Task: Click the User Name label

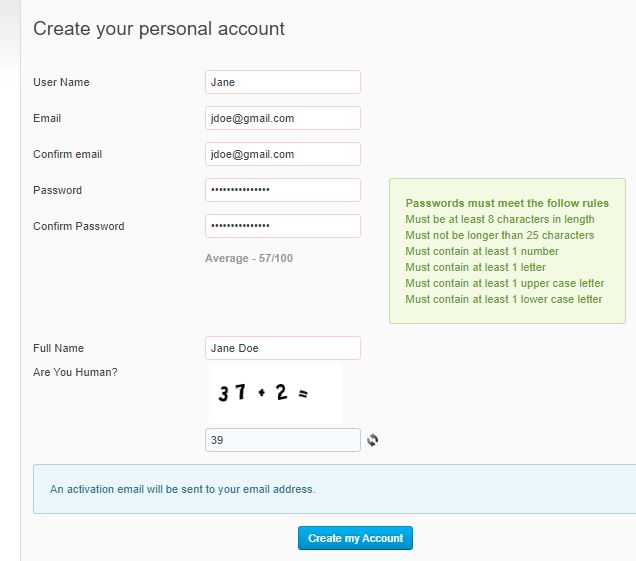Action: [61, 82]
